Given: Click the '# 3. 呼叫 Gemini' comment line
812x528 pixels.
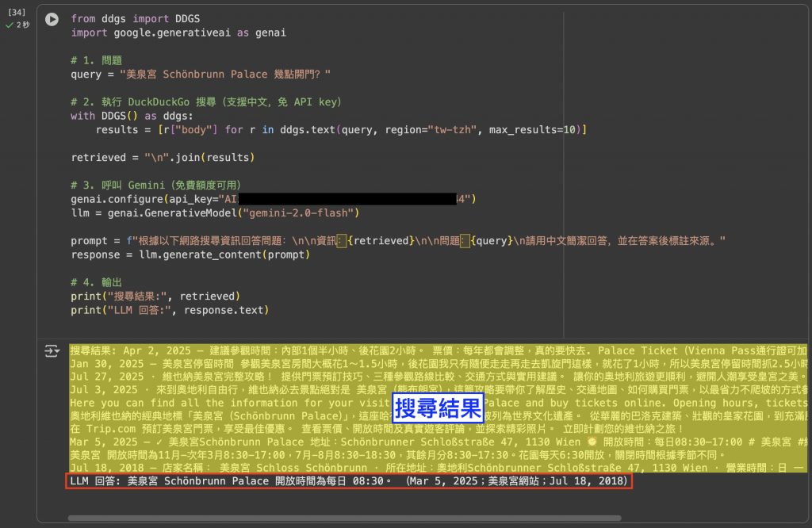Looking at the screenshot, I should pyautogui.click(x=156, y=186).
